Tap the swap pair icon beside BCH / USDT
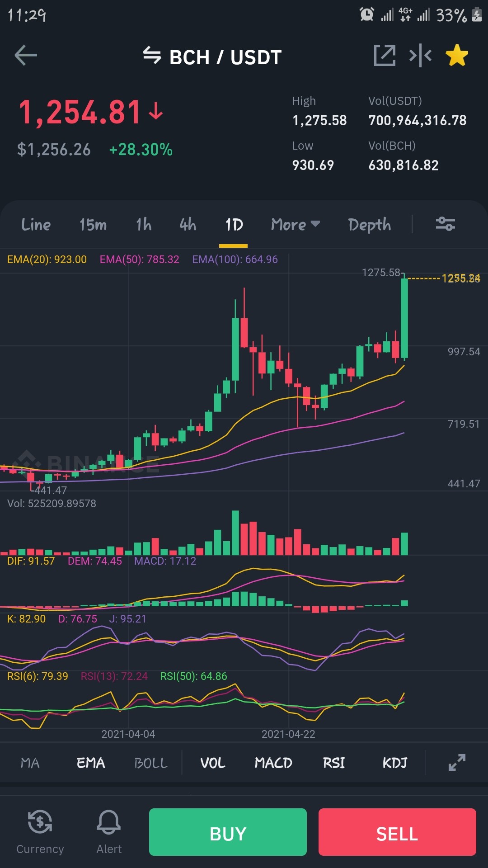 coord(152,56)
